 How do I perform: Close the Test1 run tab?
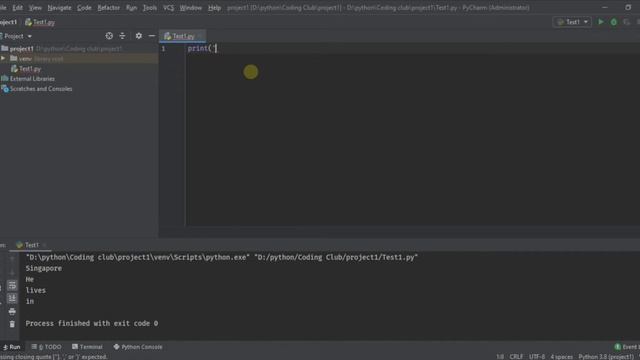(44, 245)
